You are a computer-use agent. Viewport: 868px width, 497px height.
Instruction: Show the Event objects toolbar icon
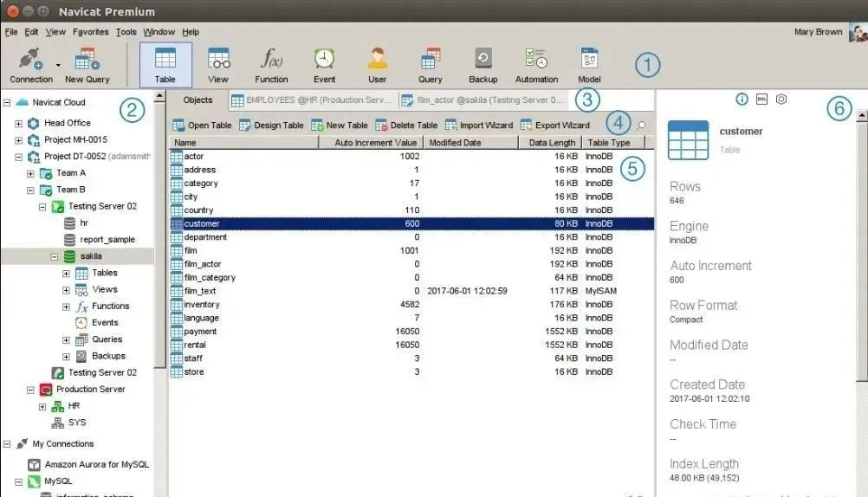[x=324, y=65]
